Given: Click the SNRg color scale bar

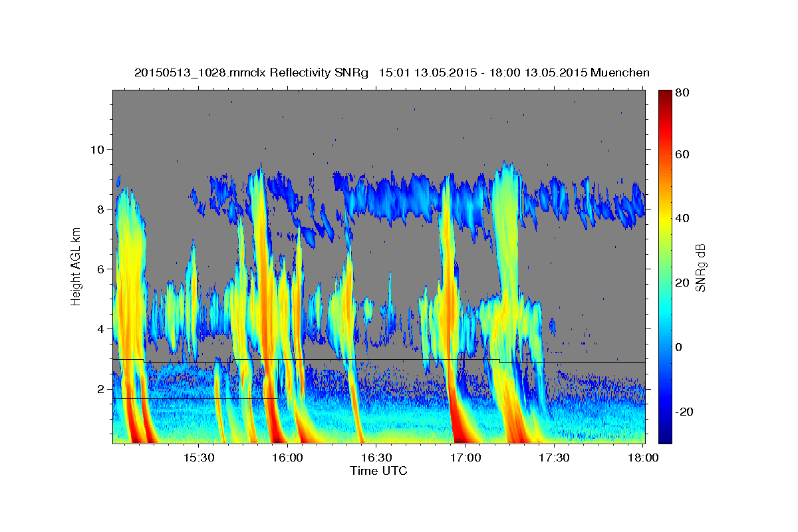Looking at the screenshot, I should click(665, 267).
